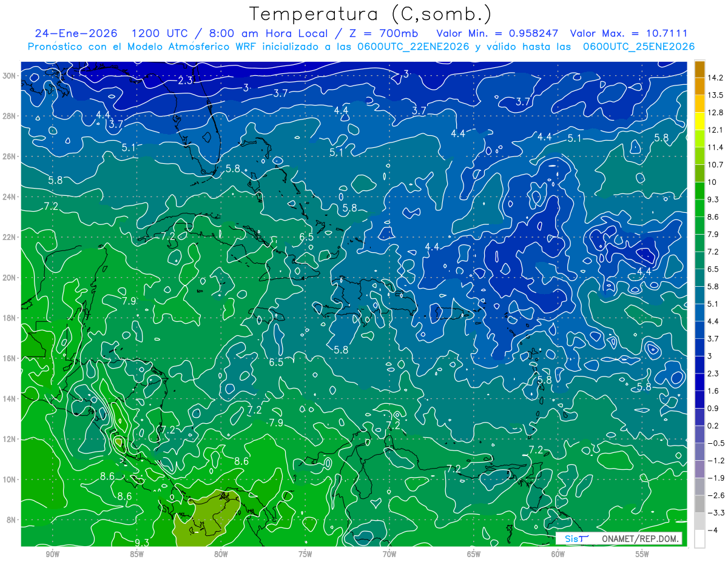Click the 18N latitude axis label
Screen dimensions: 728x562
8,318
